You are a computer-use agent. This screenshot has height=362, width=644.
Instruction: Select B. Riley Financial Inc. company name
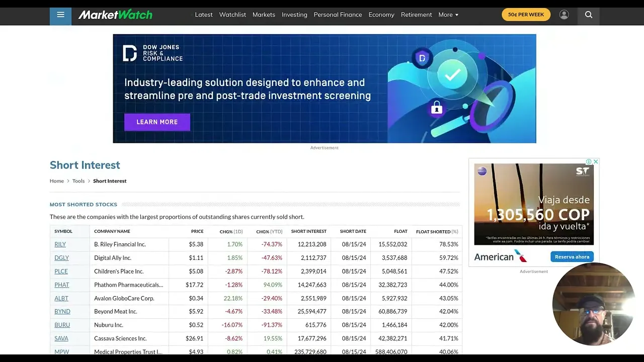click(x=120, y=244)
